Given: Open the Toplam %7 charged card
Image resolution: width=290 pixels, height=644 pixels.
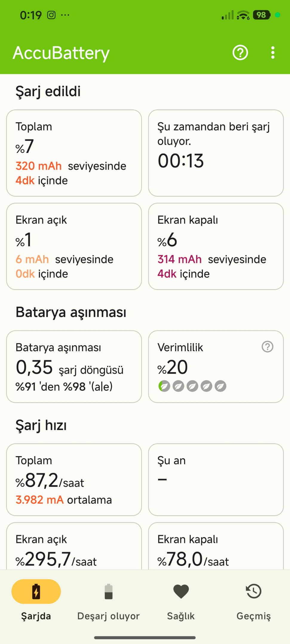Looking at the screenshot, I should 74,153.
